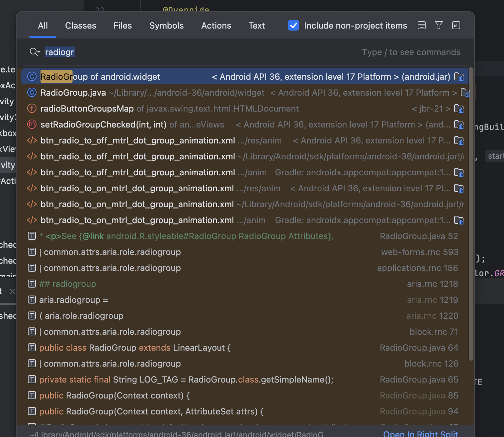Click method icon next to setRadioGroupChecked
Image resolution: width=504 pixels, height=437 pixels.
coord(32,125)
